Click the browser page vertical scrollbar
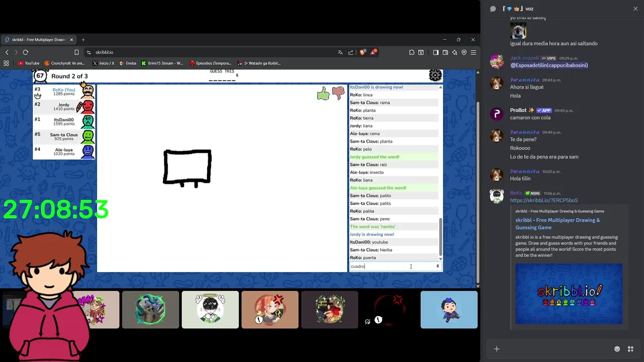Viewport: 644px width, 362px height. point(478,191)
